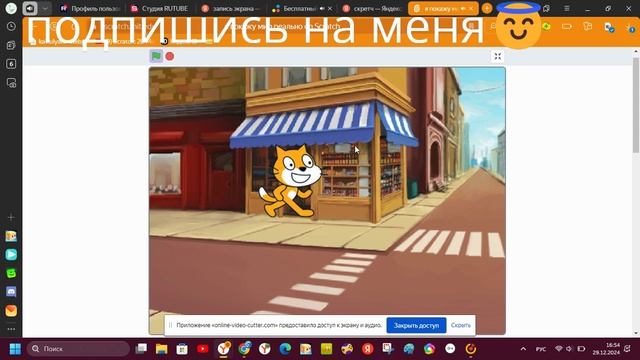640x360 pixels.
Task: Open volume control in system tray
Action: coord(569,349)
